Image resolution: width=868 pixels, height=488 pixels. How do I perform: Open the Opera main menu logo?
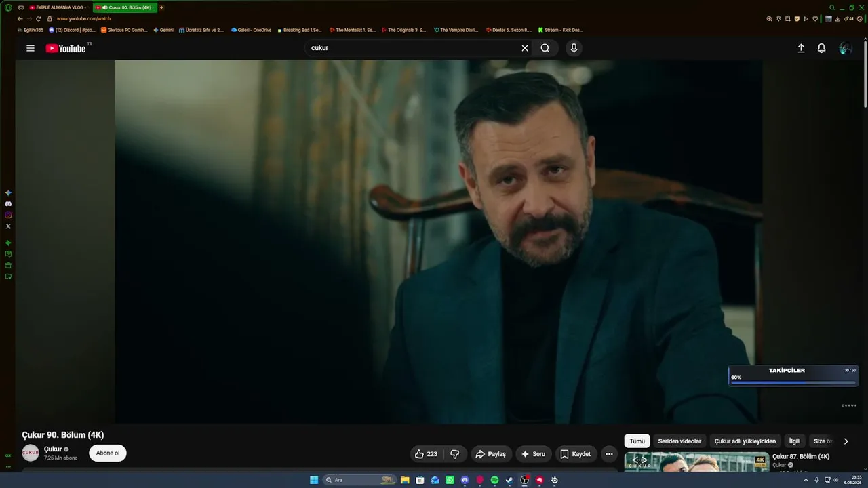click(8, 7)
